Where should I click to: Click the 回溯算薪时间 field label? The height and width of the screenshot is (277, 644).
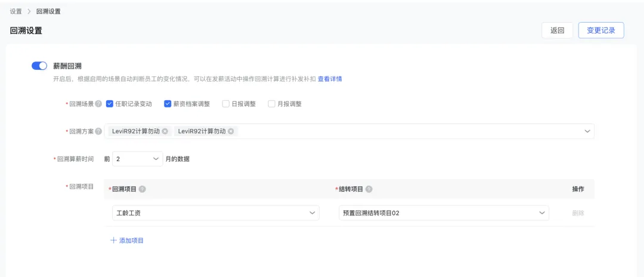76,159
